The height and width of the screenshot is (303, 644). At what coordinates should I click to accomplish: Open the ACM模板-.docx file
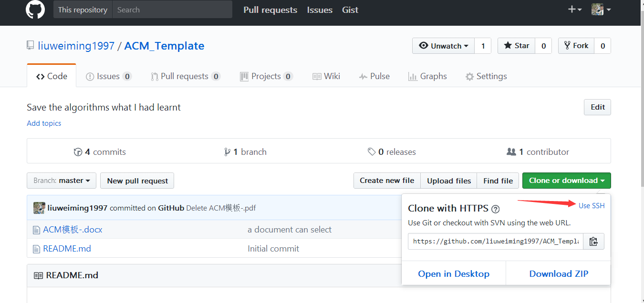[73, 230]
